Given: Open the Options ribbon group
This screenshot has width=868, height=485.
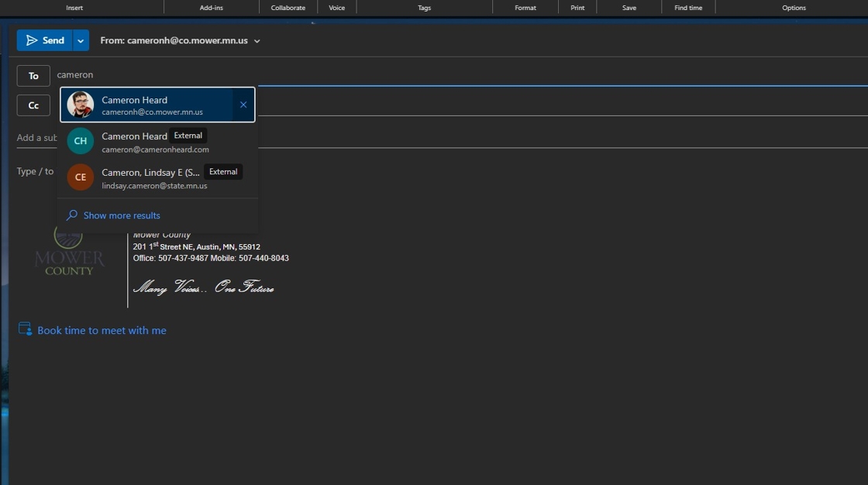Looking at the screenshot, I should coord(794,8).
